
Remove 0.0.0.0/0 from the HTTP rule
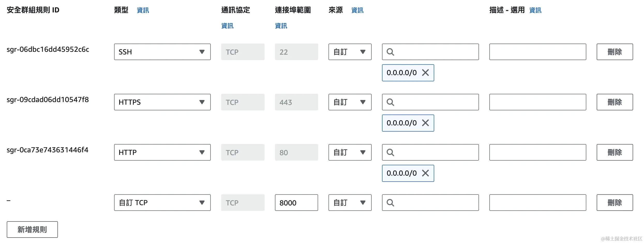[x=425, y=173]
